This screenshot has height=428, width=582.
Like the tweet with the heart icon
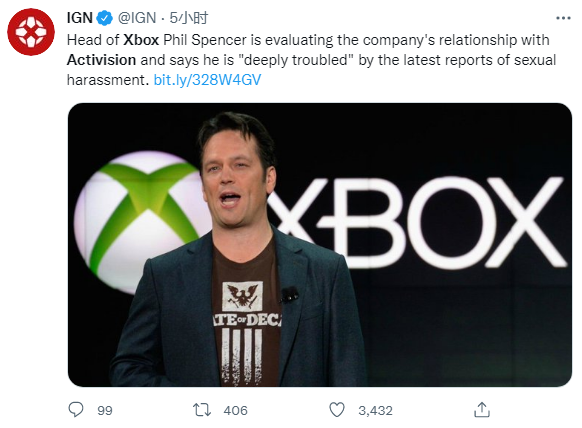pos(337,410)
